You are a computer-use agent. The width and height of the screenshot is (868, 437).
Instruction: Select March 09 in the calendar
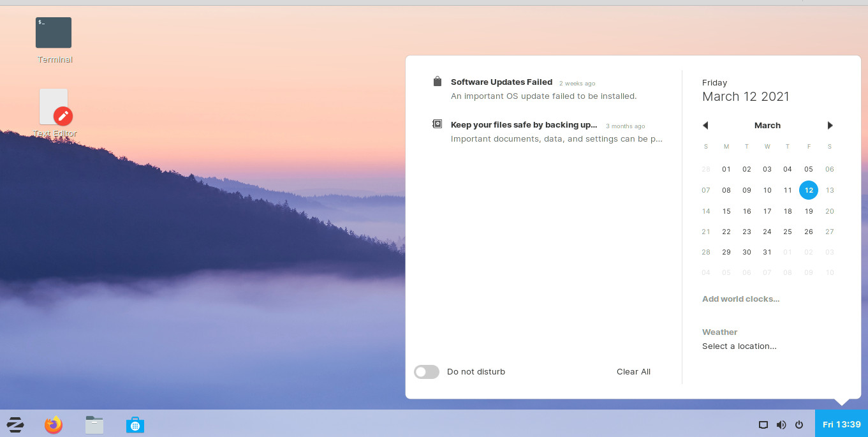point(747,190)
